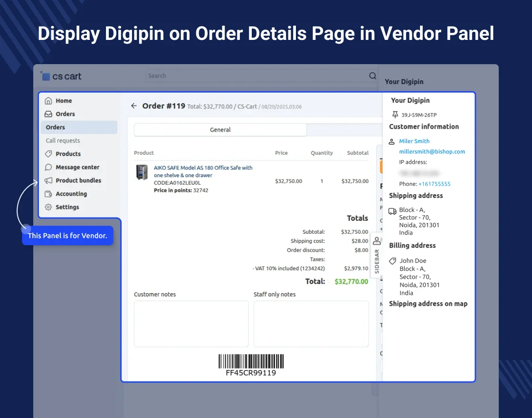The image size is (532, 418).
Task: Click the Orders inbox icon
Action: (x=48, y=114)
